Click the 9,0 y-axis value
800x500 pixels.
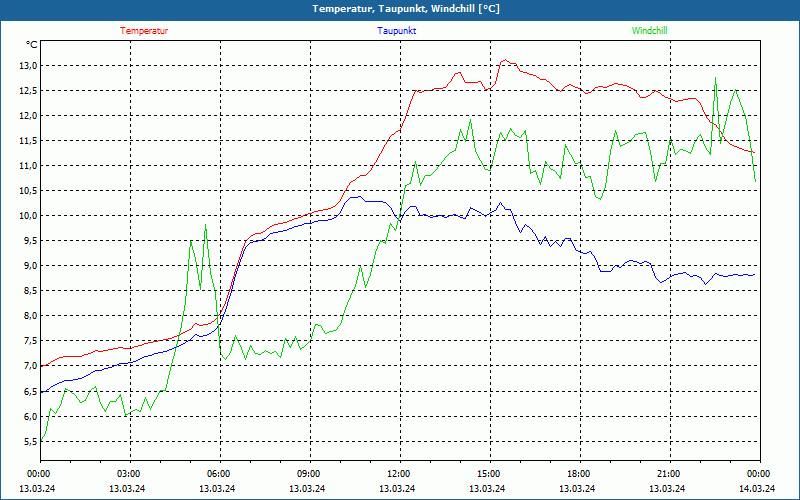31,265
